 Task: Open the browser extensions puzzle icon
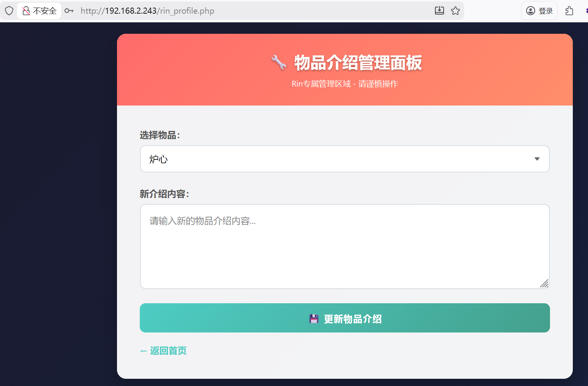569,11
